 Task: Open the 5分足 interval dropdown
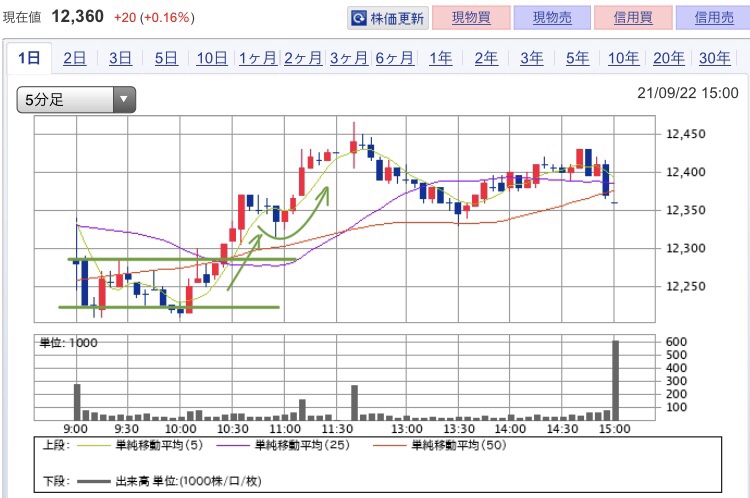76,100
